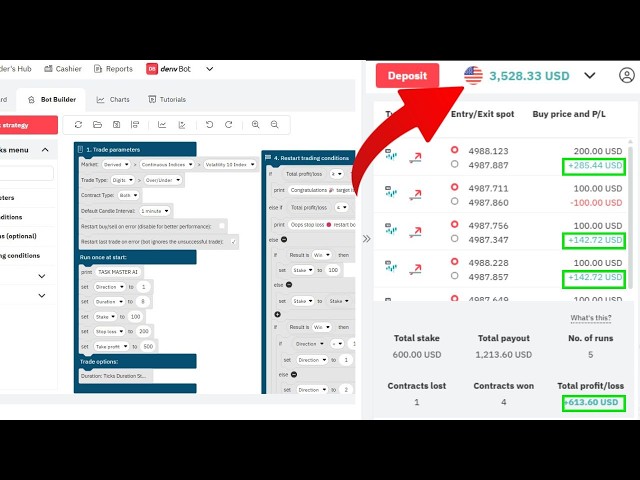Screen dimensions: 640x480
Task: Collapse the Blocks menu chevron
Action: coord(45,150)
